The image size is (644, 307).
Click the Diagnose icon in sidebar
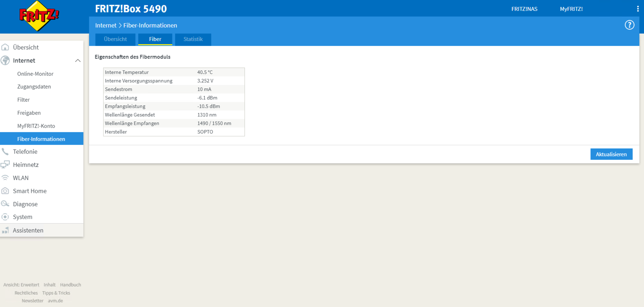click(x=5, y=204)
